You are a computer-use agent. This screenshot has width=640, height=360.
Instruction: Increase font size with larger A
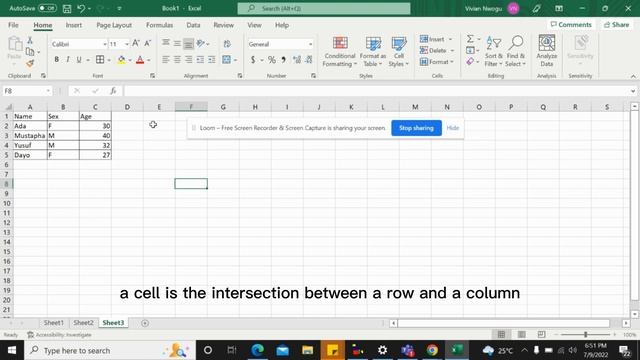(x=136, y=43)
